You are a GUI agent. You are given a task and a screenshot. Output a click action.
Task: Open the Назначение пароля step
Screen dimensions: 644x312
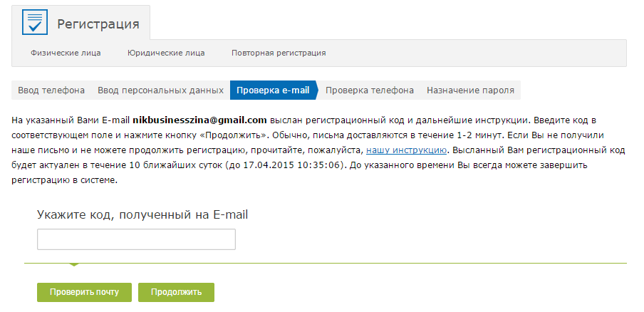coord(470,90)
